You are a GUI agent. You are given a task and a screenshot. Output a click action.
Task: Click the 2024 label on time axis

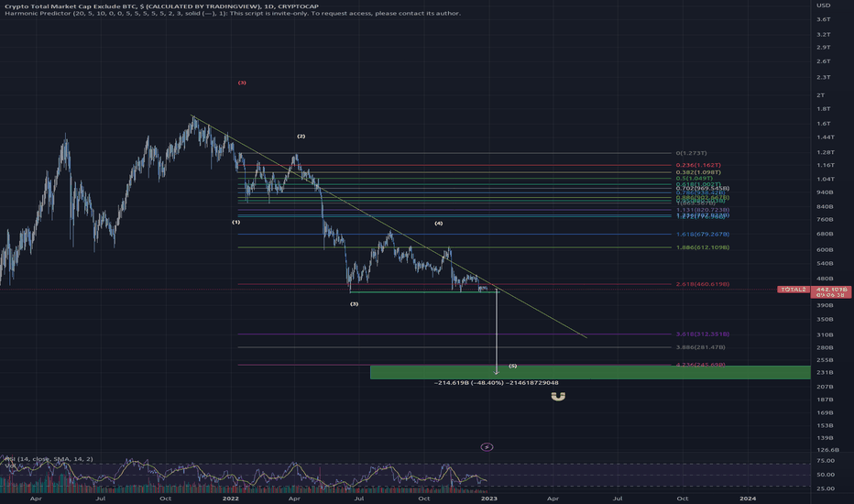click(x=748, y=498)
